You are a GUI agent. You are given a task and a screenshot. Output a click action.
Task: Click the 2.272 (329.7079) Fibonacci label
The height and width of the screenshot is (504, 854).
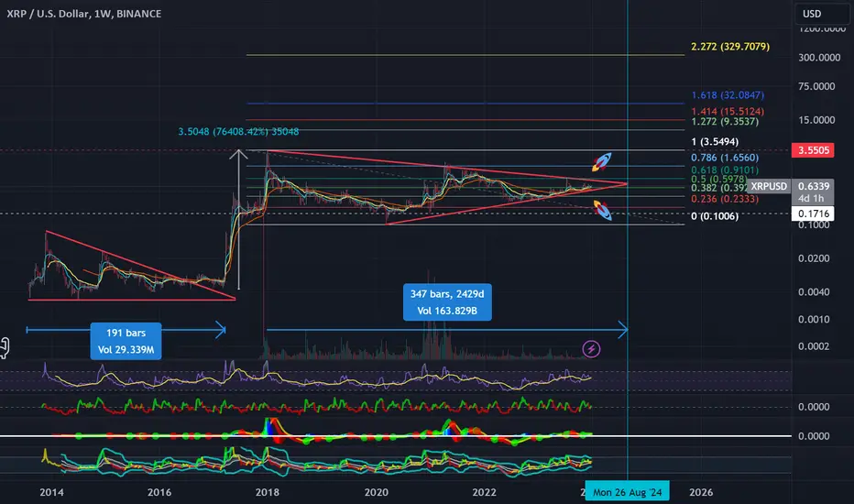(730, 47)
